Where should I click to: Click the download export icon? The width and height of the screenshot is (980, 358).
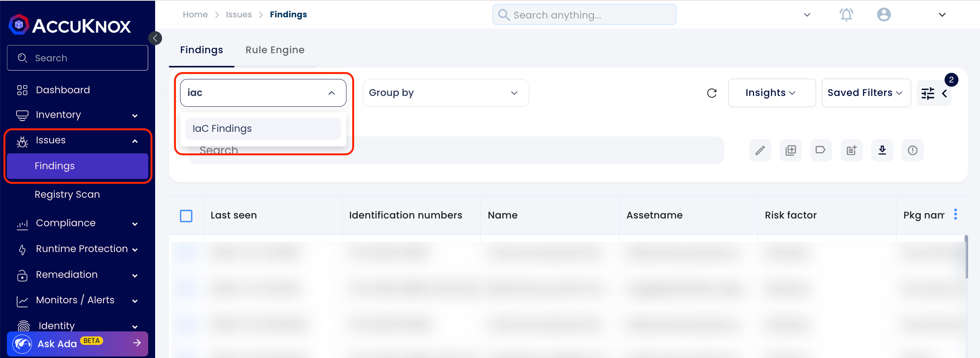(882, 150)
